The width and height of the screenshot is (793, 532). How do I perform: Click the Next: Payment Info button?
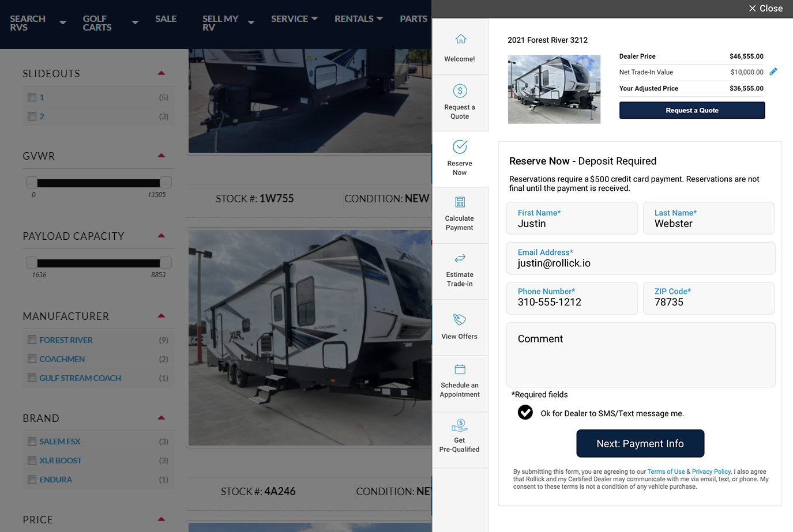tap(640, 443)
